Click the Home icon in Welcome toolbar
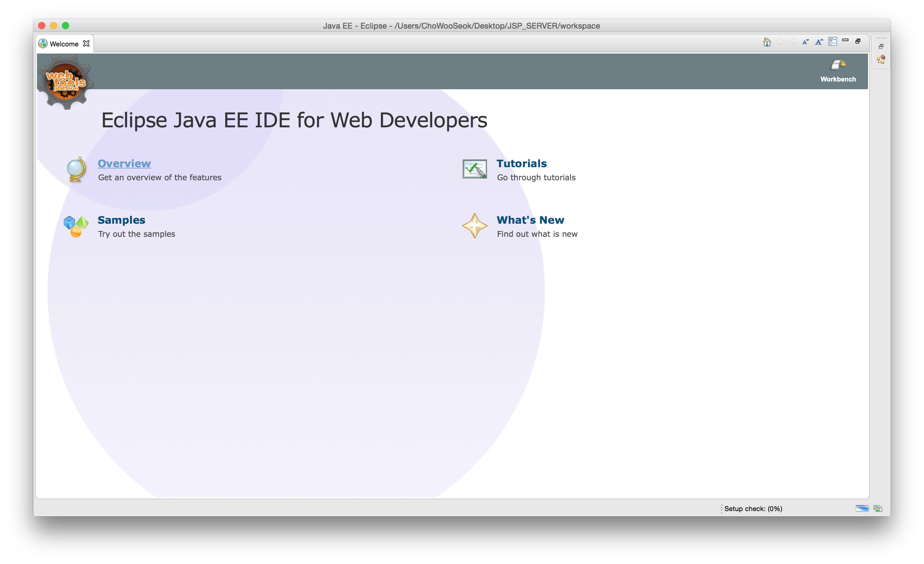The width and height of the screenshot is (924, 564). (x=767, y=42)
